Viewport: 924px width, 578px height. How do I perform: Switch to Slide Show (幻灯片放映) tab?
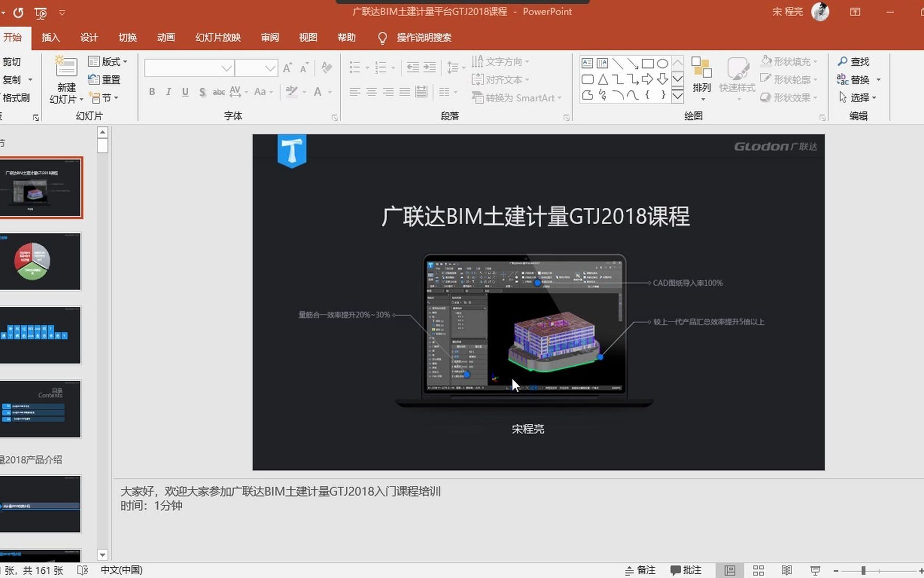tap(218, 37)
